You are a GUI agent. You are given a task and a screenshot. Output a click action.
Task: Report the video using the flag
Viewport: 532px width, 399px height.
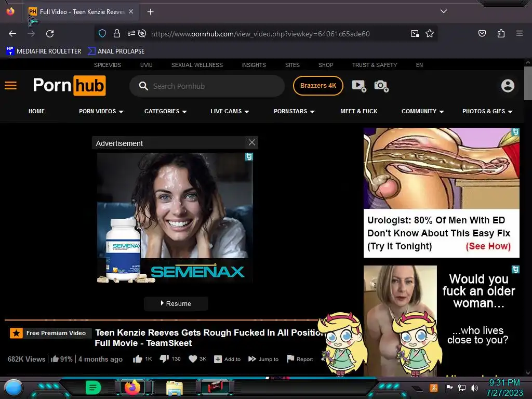[300, 359]
